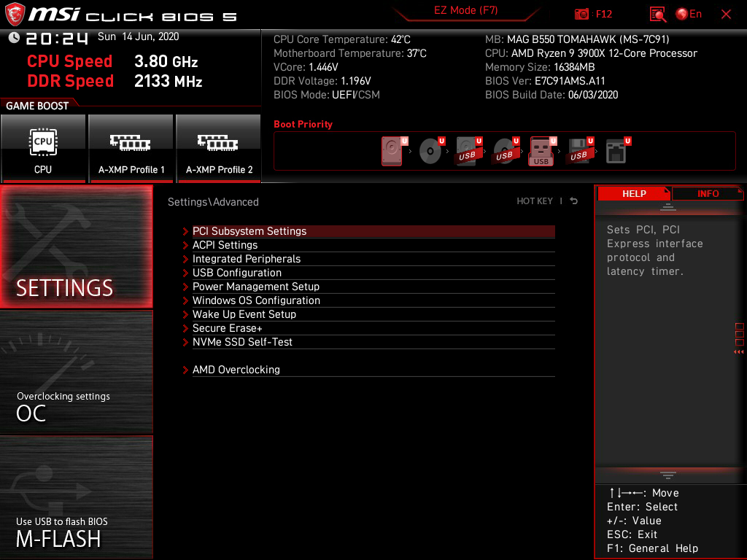Switch to EZ Mode (F7)
Image resolution: width=747 pixels, height=560 pixels.
coord(466,10)
